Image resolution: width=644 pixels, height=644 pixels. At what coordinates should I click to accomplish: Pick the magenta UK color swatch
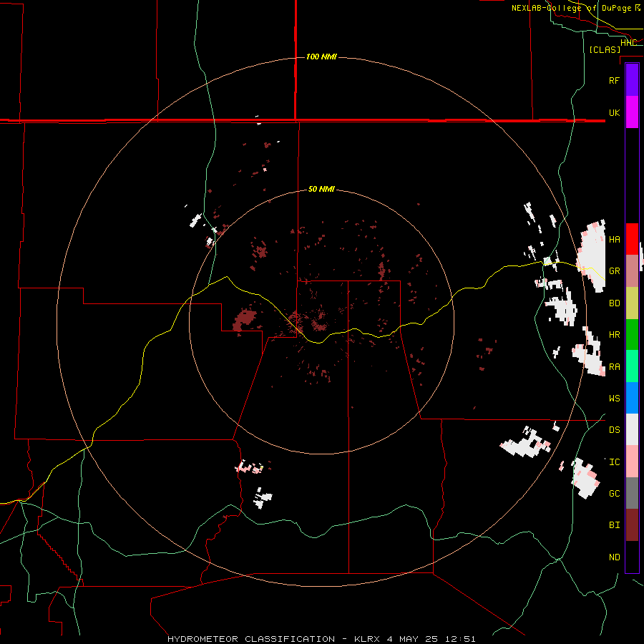click(632, 112)
